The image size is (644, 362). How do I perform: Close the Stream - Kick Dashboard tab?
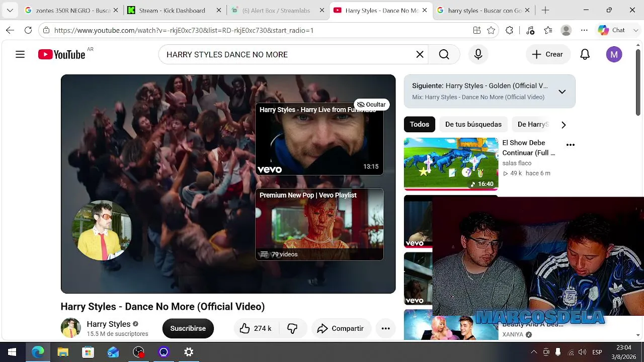point(219,10)
